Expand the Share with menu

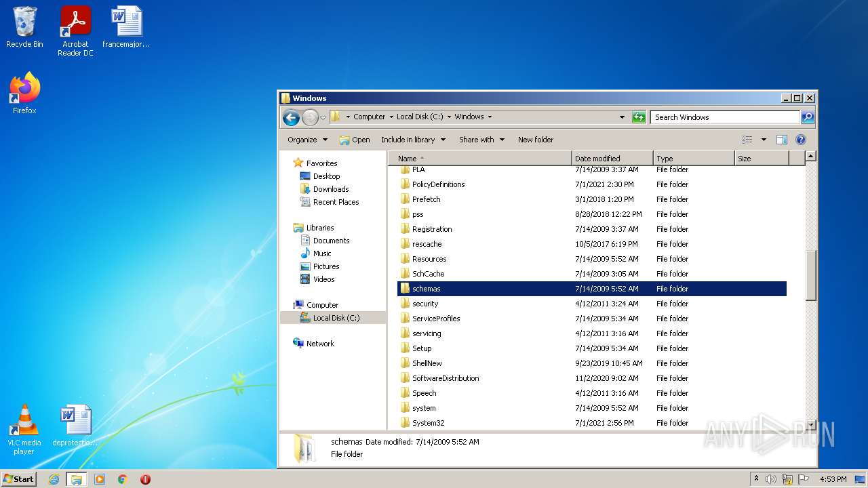coord(481,140)
